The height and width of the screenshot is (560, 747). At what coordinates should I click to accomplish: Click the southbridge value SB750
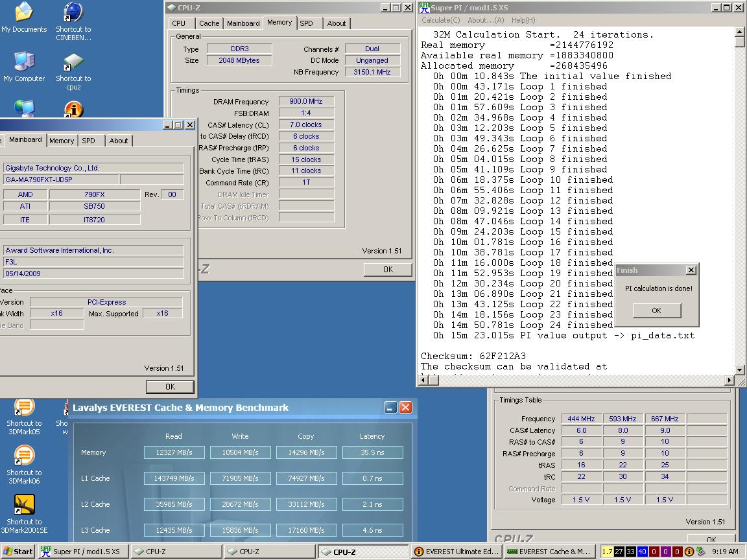(x=94, y=206)
